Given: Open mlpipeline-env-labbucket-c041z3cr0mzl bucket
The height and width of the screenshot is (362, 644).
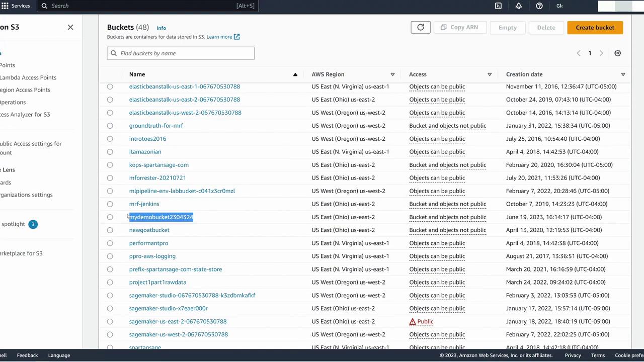Looking at the screenshot, I should coord(182,191).
